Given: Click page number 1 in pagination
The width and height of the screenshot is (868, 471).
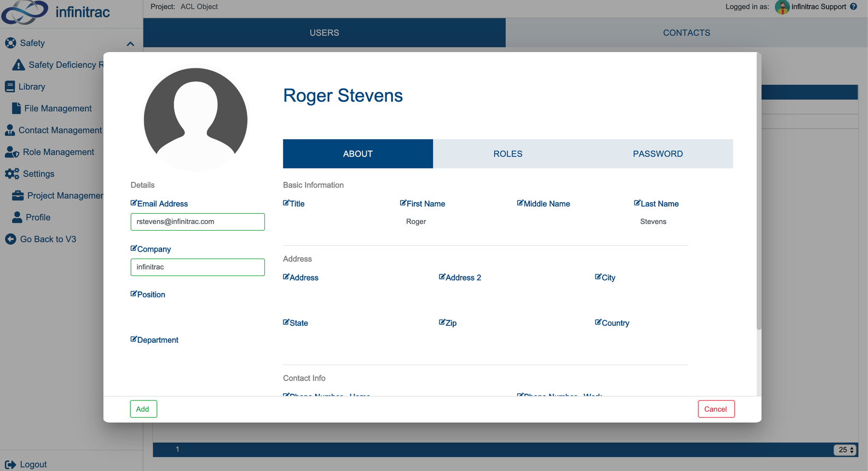Looking at the screenshot, I should tap(177, 449).
